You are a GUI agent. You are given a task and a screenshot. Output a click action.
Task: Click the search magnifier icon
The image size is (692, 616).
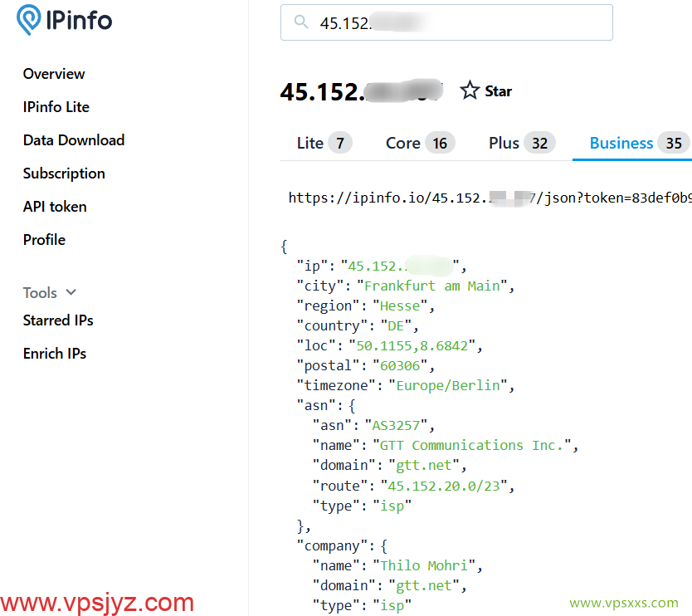300,23
